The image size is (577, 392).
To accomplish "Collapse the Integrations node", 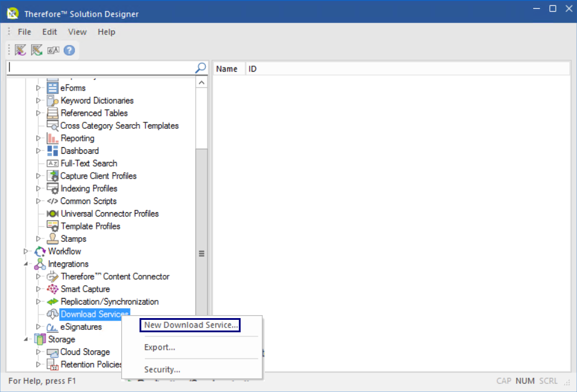I will (25, 264).
